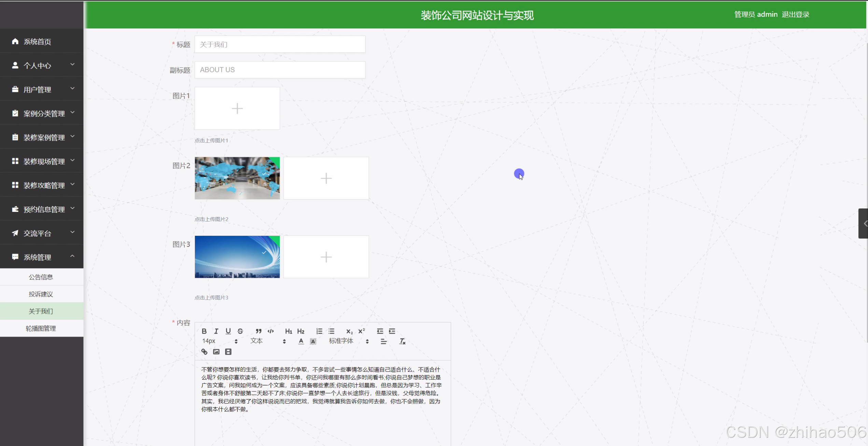Image resolution: width=868 pixels, height=446 pixels.
Task: Toggle italic text style in editor
Action: [216, 331]
